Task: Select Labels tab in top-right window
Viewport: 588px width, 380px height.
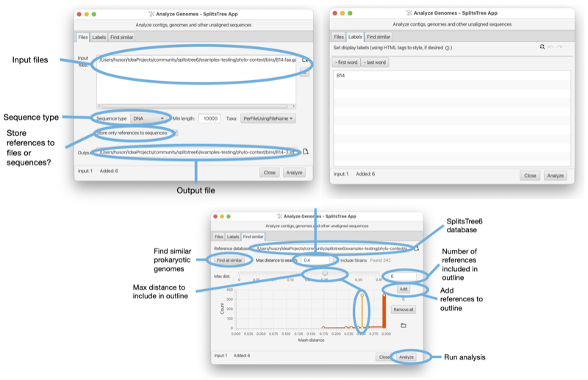Action: click(x=355, y=37)
